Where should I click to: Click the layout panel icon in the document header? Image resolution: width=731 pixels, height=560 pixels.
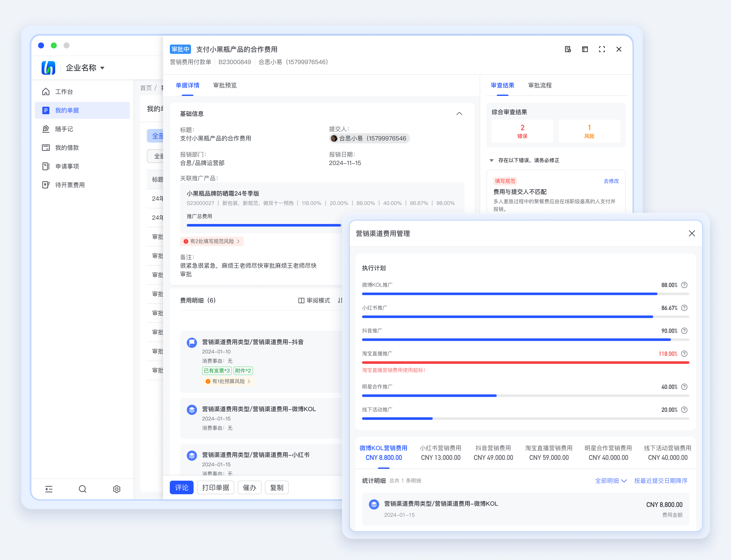tap(585, 49)
